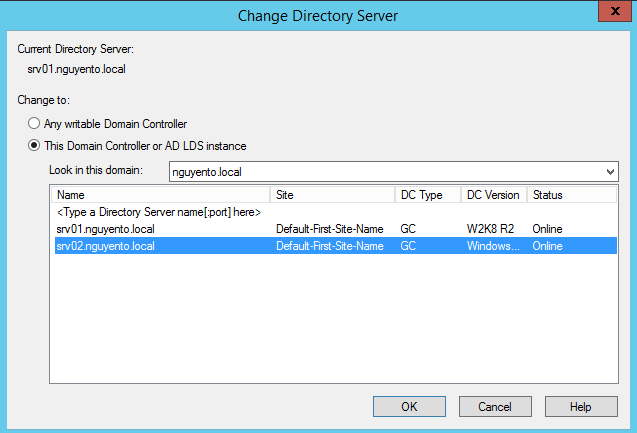The width and height of the screenshot is (637, 433).
Task: Click the Type a Directory Server name entry
Action: (x=159, y=212)
